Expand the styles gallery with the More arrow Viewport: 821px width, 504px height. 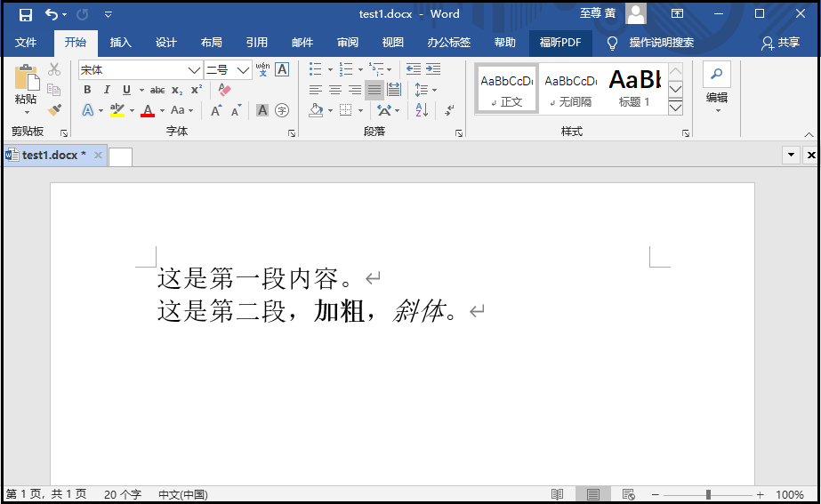(x=675, y=108)
